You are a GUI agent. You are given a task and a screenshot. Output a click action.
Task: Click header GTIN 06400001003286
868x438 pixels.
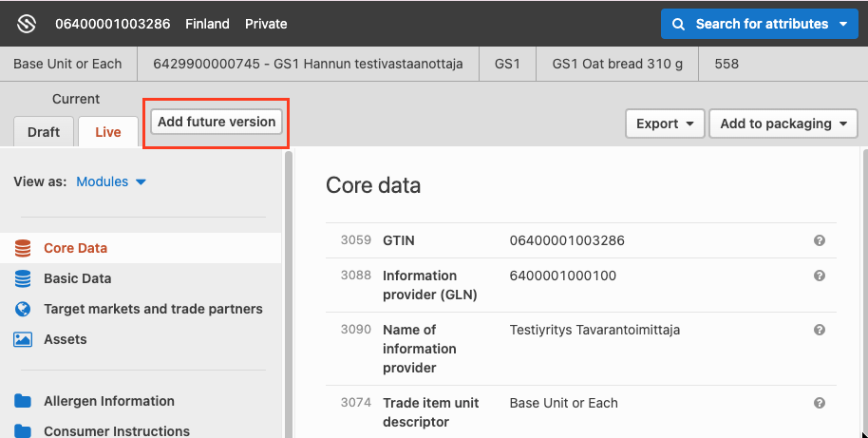[113, 24]
